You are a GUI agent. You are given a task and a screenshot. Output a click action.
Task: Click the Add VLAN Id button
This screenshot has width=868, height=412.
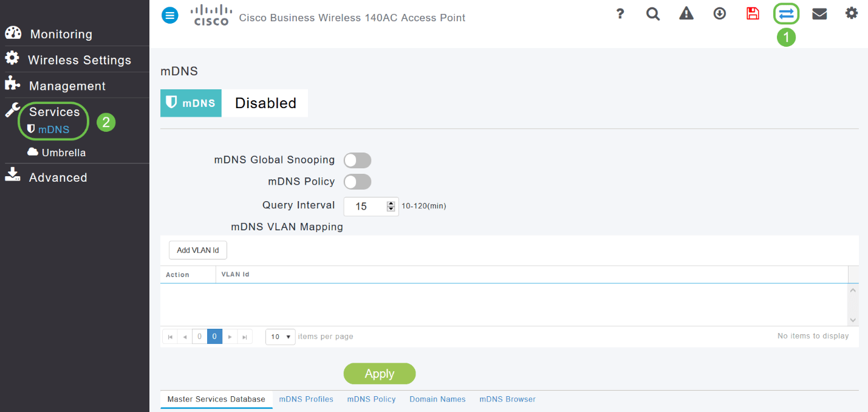click(198, 250)
